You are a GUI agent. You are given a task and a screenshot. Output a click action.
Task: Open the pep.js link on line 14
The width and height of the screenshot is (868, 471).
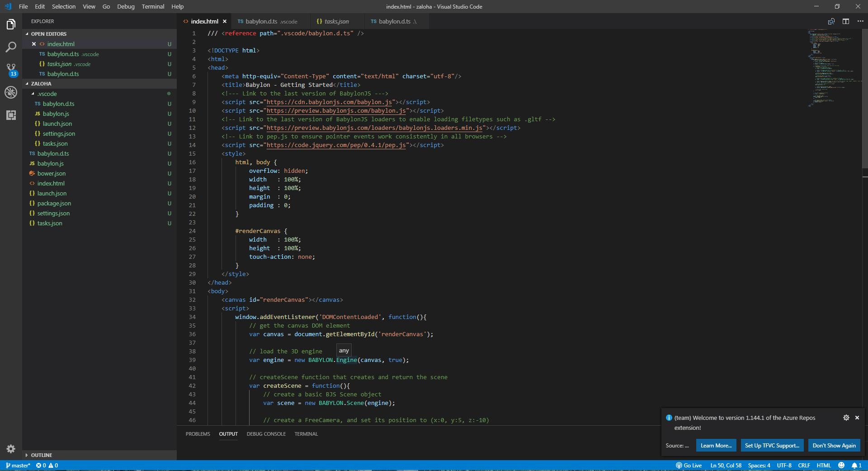(336, 145)
